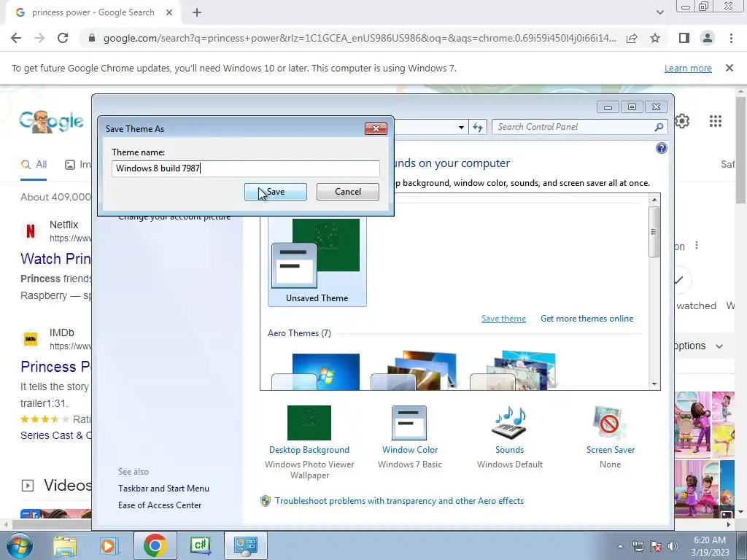Switch to Chrome in the taskbar
Viewport: 747px width, 560px height.
(155, 545)
